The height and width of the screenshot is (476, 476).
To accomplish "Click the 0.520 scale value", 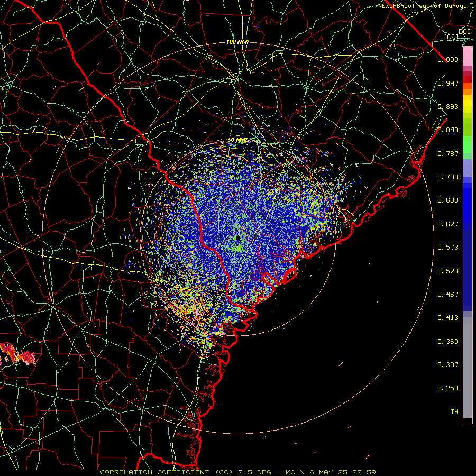I will tap(448, 271).
